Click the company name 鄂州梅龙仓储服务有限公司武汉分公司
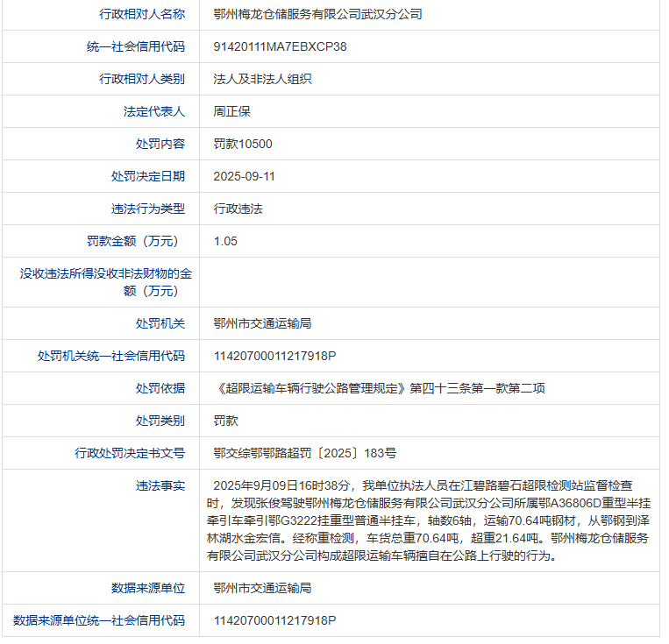This screenshot has height=644, width=669. tap(317, 14)
